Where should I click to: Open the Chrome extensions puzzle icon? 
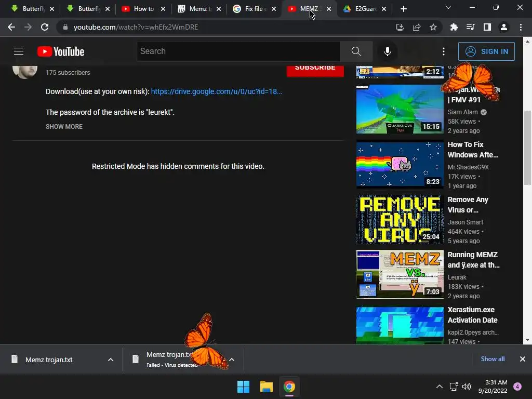(x=454, y=27)
